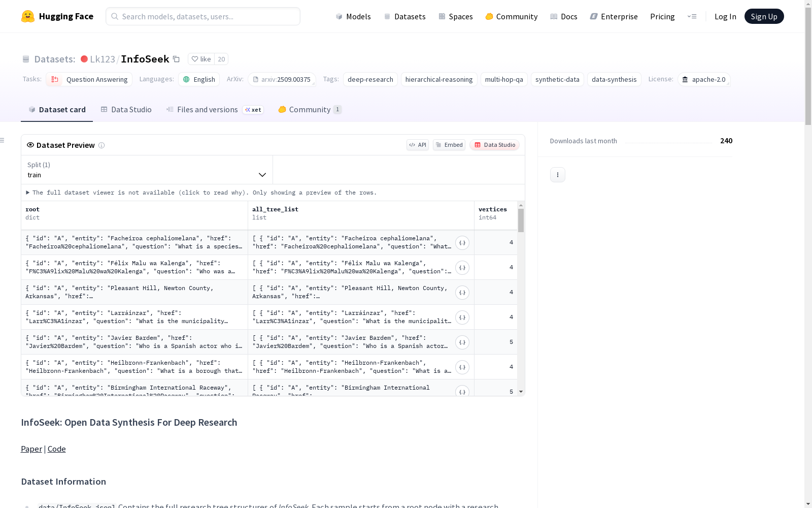Click the Hugging Face logo icon
Image resolution: width=812 pixels, height=508 pixels.
point(28,16)
